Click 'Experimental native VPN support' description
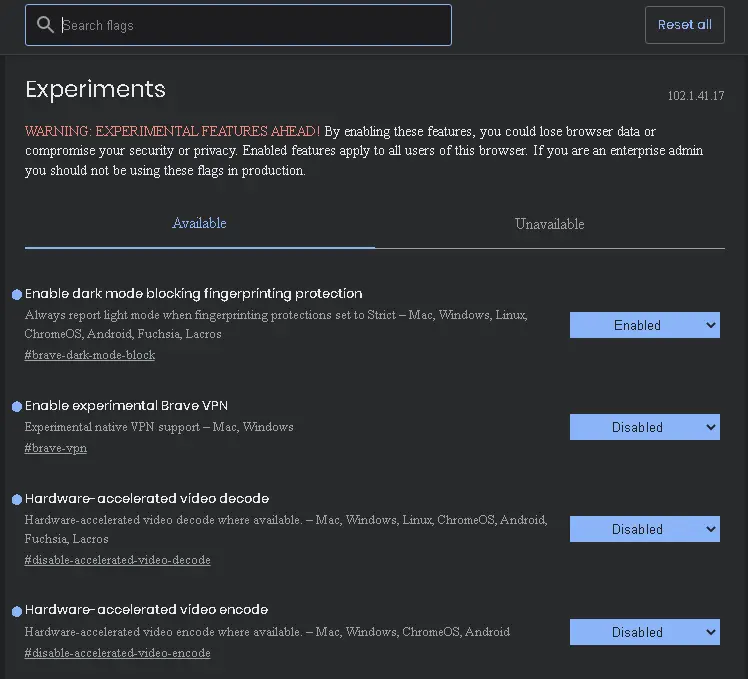The width and height of the screenshot is (748, 679). pos(159,427)
